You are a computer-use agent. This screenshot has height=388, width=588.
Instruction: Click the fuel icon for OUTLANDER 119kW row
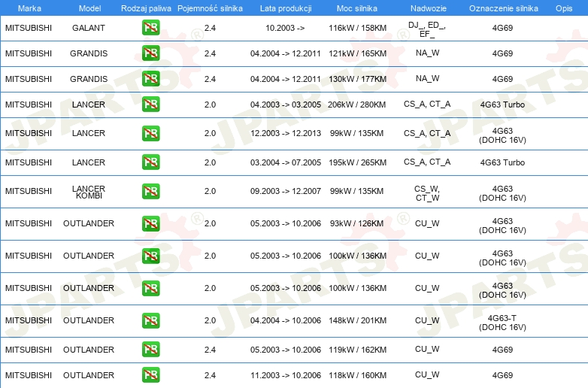(150, 350)
